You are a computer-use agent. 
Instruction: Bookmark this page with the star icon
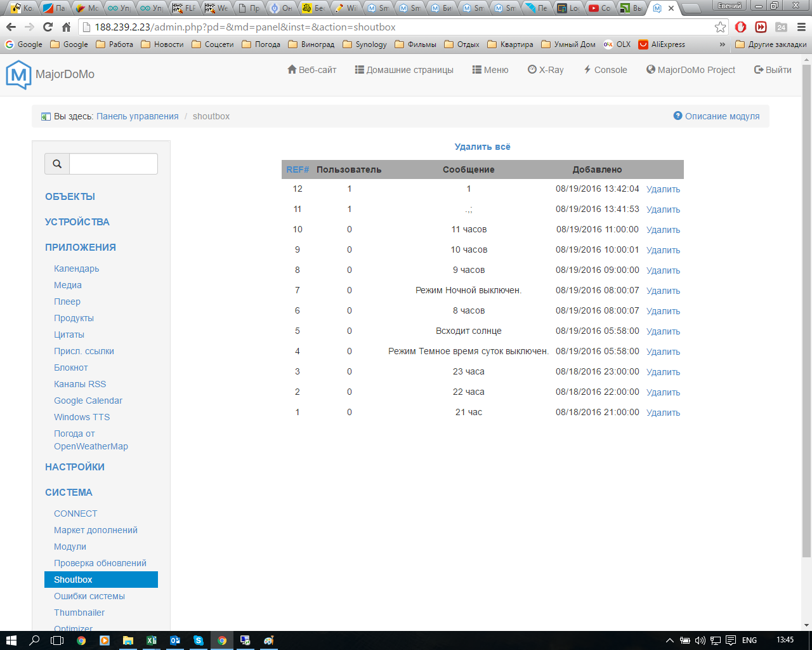720,27
